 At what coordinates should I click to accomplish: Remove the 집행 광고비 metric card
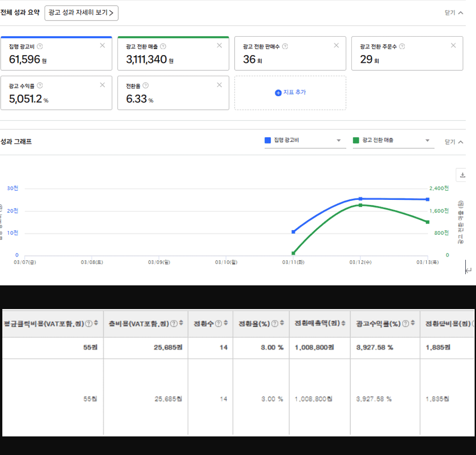click(x=102, y=46)
